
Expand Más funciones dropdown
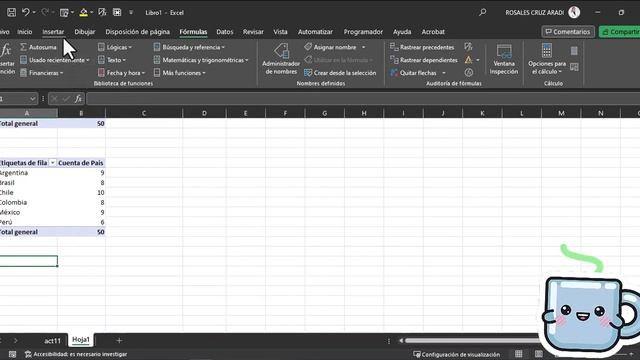[179, 73]
